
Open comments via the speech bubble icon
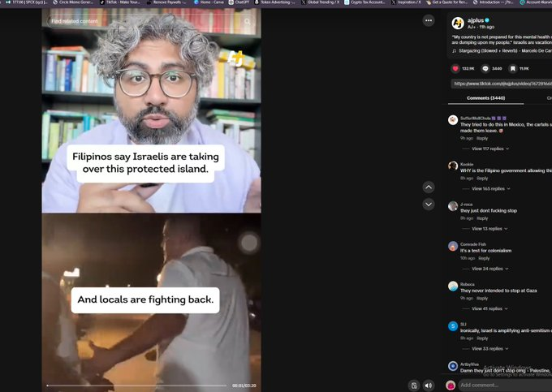(485, 69)
